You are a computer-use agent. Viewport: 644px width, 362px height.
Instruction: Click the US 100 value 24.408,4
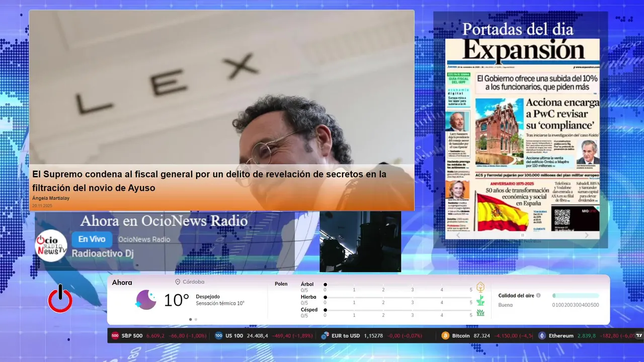coord(258,335)
